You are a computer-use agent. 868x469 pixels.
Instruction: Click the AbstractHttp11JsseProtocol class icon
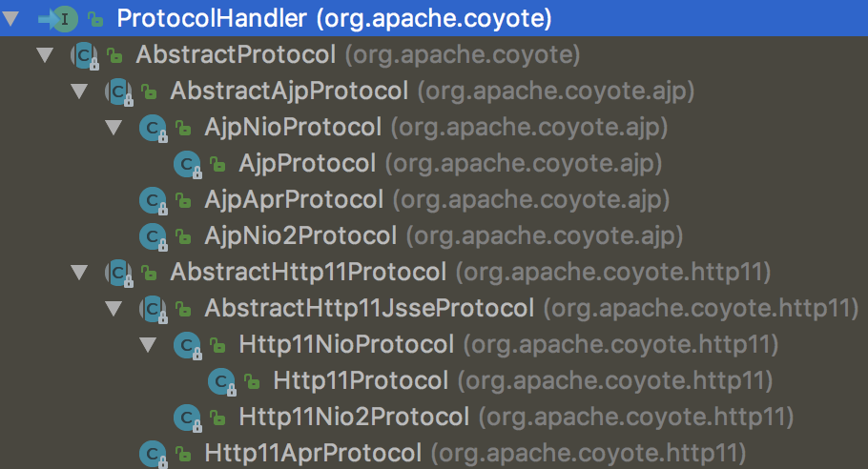(x=152, y=309)
